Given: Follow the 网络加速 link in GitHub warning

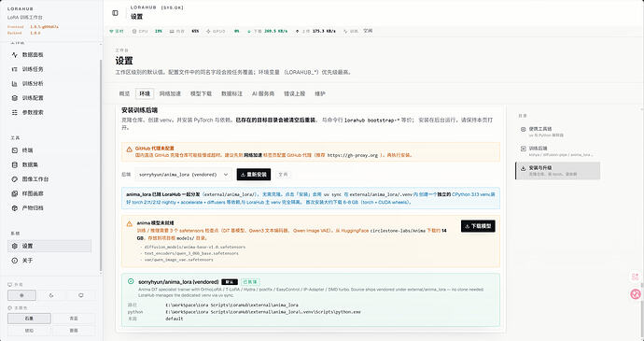Looking at the screenshot, I should [253, 155].
